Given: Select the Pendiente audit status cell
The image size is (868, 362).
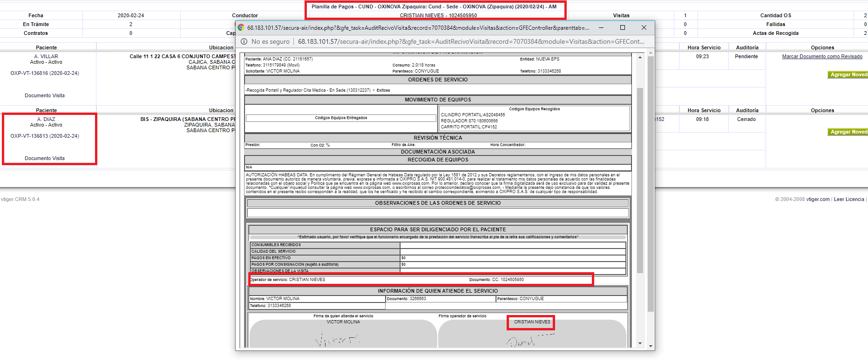Looking at the screenshot, I should tap(746, 56).
